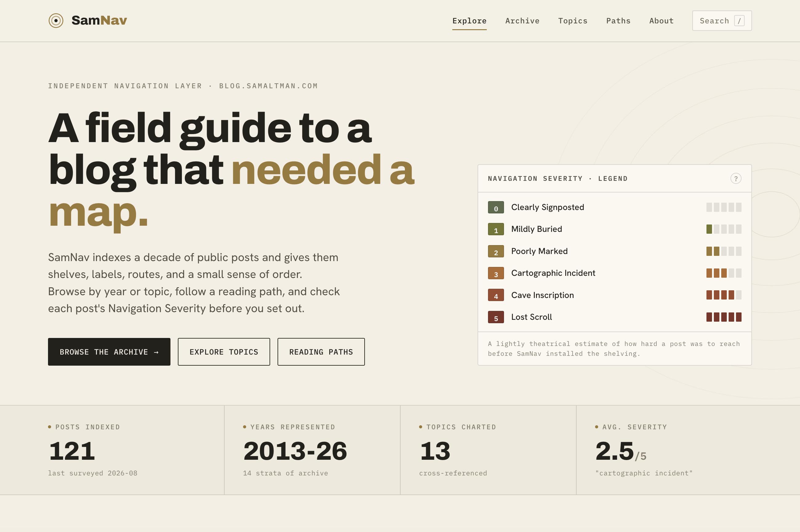The height and width of the screenshot is (532, 800).
Task: Select the 'Clearly Signposted' legend label
Action: click(547, 207)
